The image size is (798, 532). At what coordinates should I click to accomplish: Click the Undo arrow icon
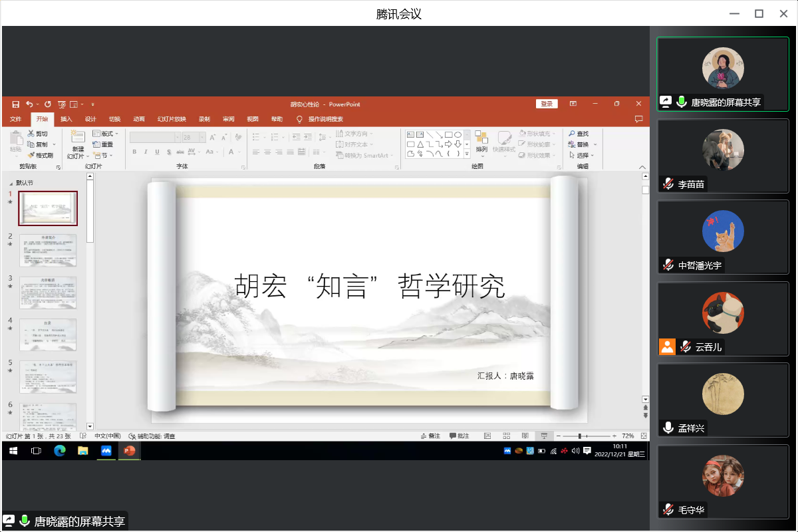[x=29, y=104]
